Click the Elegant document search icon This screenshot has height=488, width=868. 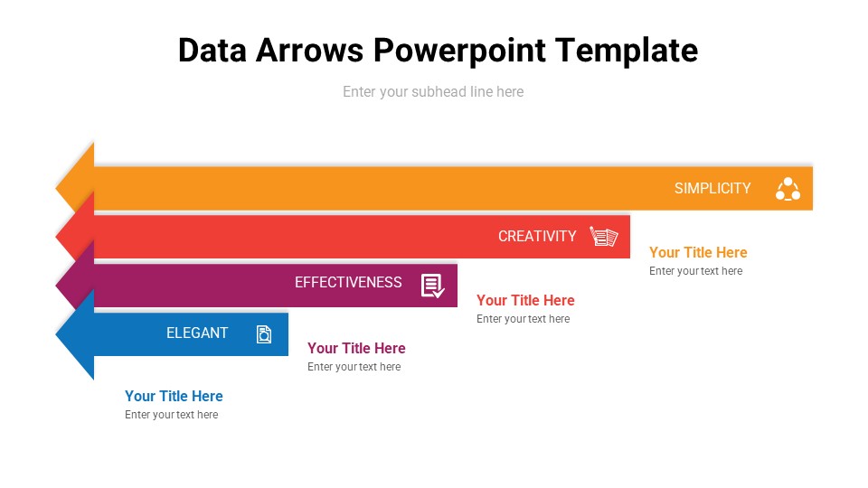(x=264, y=333)
